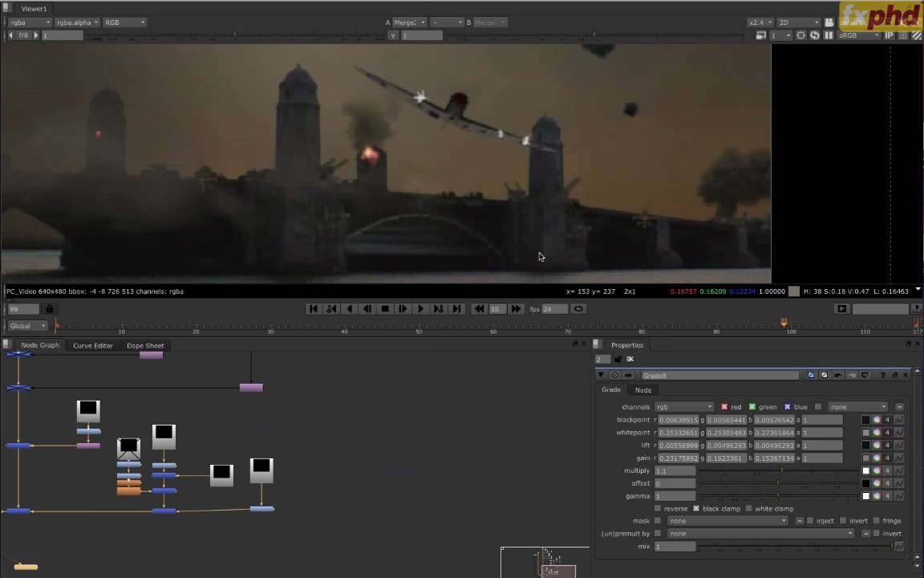Screen dimensions: 924x578
Task: Open the viewer zoom x2.4 dropdown
Action: point(760,22)
